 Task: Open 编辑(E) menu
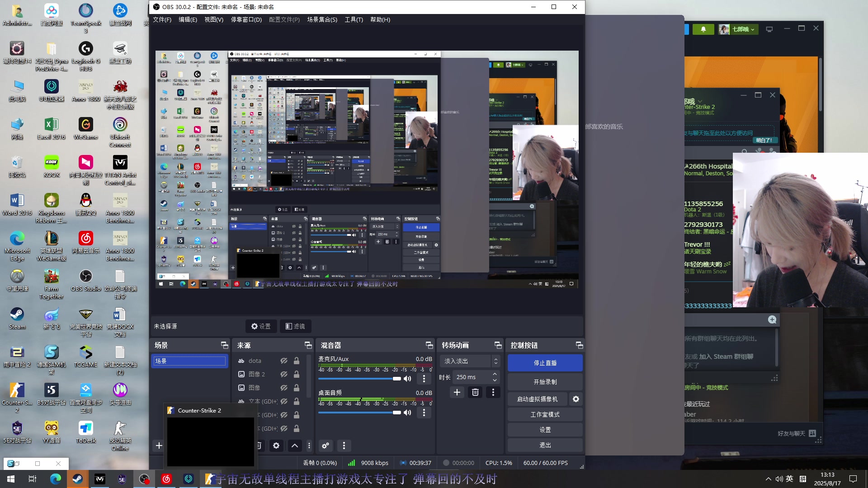pos(188,19)
